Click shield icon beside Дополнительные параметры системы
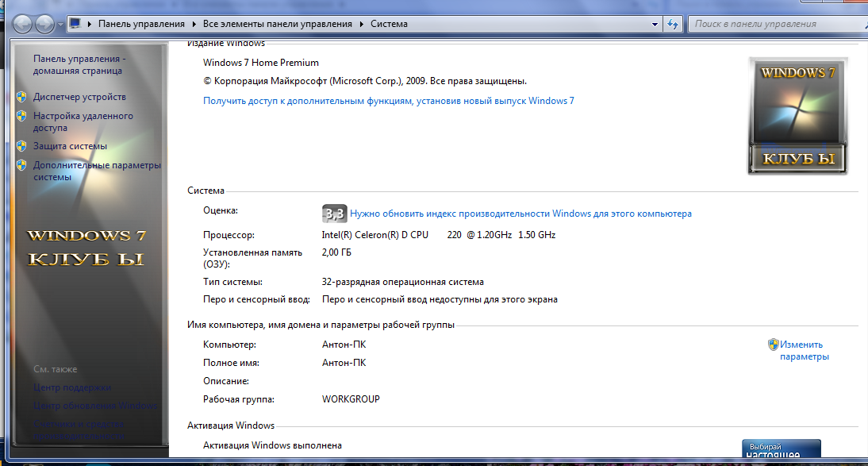The width and height of the screenshot is (868, 466). pos(21,165)
